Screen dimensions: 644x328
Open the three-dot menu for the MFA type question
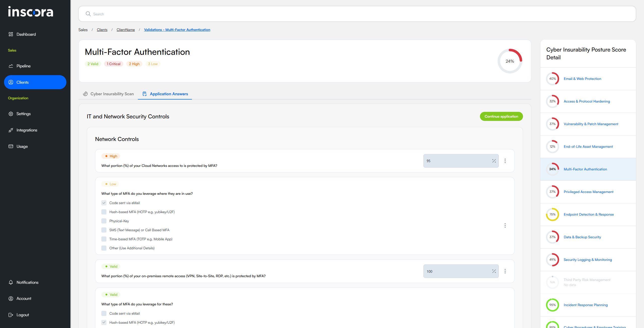pos(505,225)
